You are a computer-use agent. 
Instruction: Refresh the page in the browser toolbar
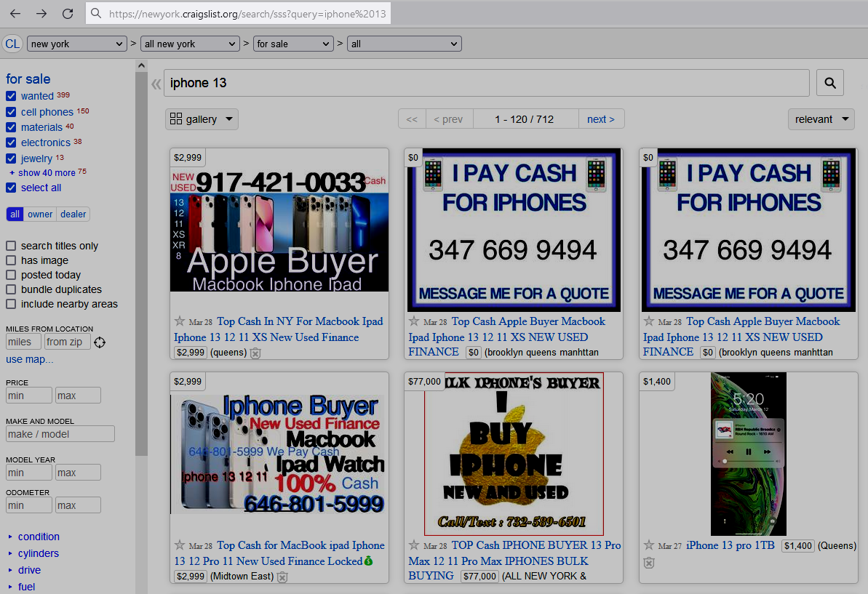(x=68, y=13)
